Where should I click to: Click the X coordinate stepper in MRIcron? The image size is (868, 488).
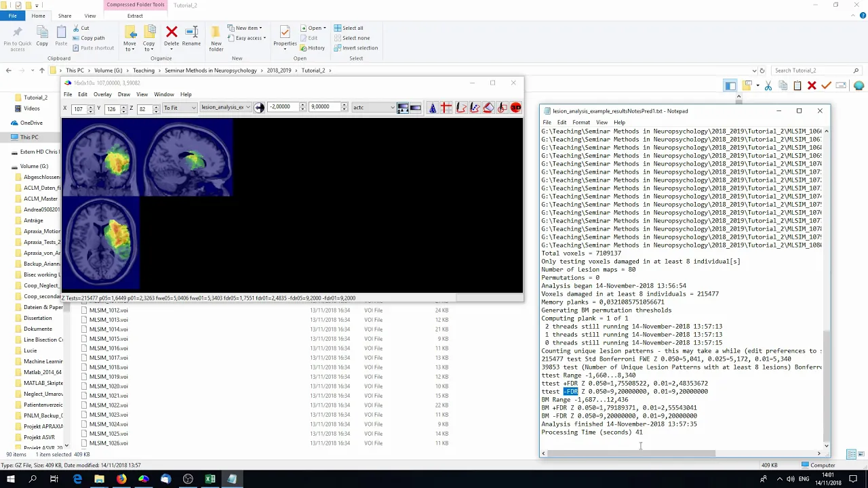[x=92, y=108]
